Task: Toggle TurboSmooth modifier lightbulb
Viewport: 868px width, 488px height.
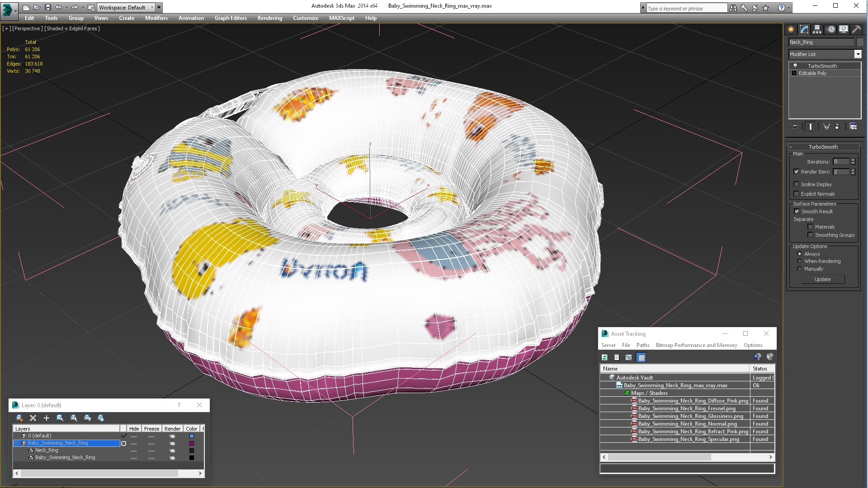Action: tap(795, 66)
